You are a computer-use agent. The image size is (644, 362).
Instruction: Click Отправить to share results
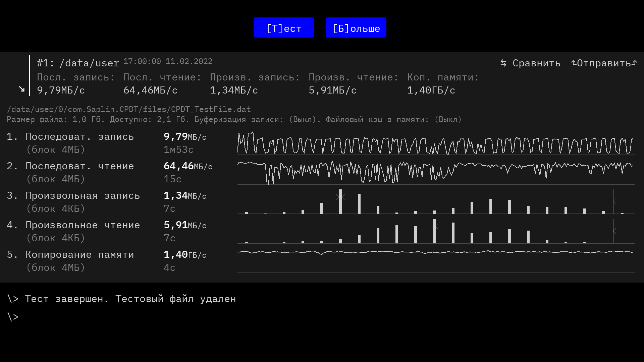click(x=604, y=63)
